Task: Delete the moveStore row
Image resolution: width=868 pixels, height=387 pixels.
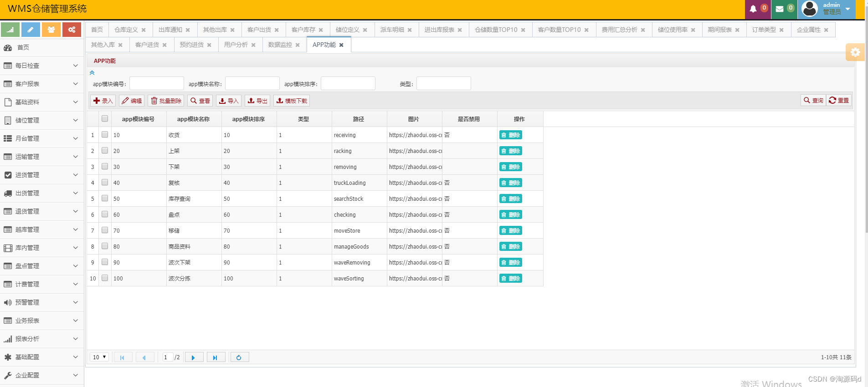Action: click(x=510, y=231)
